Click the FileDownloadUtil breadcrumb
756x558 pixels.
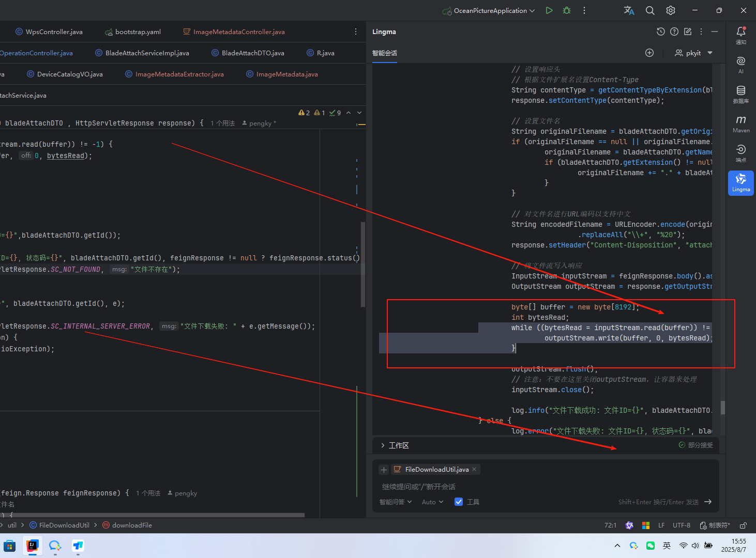[x=59, y=525]
